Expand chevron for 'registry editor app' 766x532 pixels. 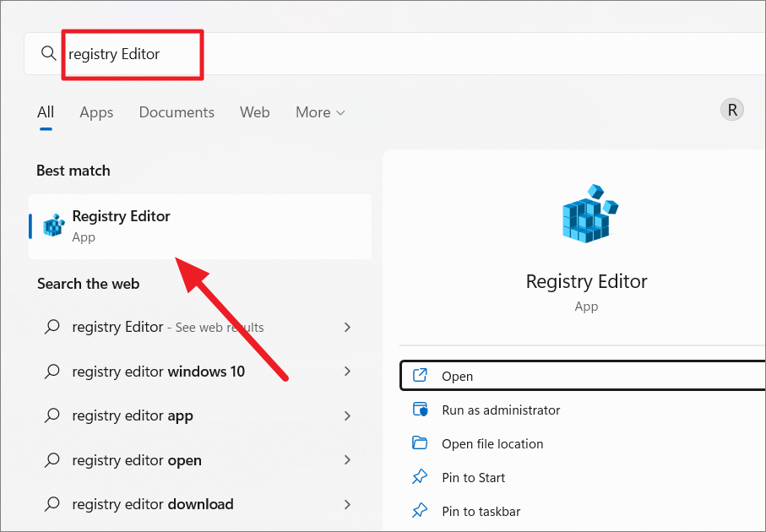[x=347, y=415]
